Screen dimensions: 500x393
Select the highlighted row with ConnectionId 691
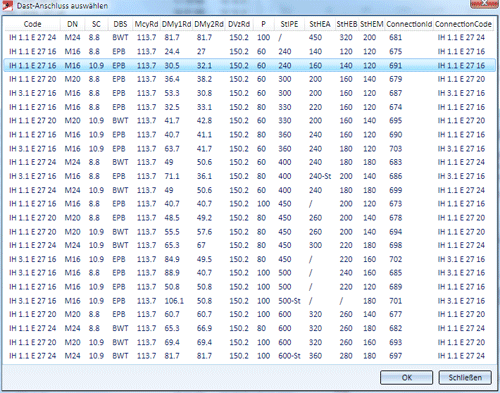(x=249, y=65)
